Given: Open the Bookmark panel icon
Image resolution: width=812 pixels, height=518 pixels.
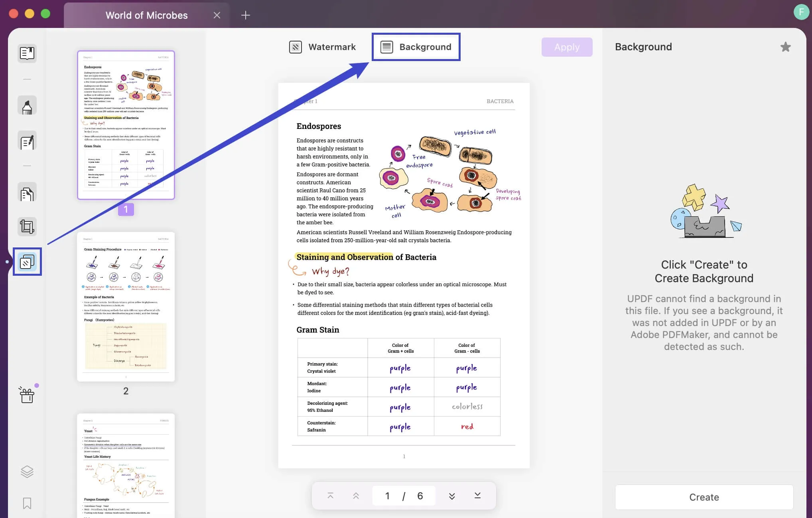Looking at the screenshot, I should tap(27, 503).
